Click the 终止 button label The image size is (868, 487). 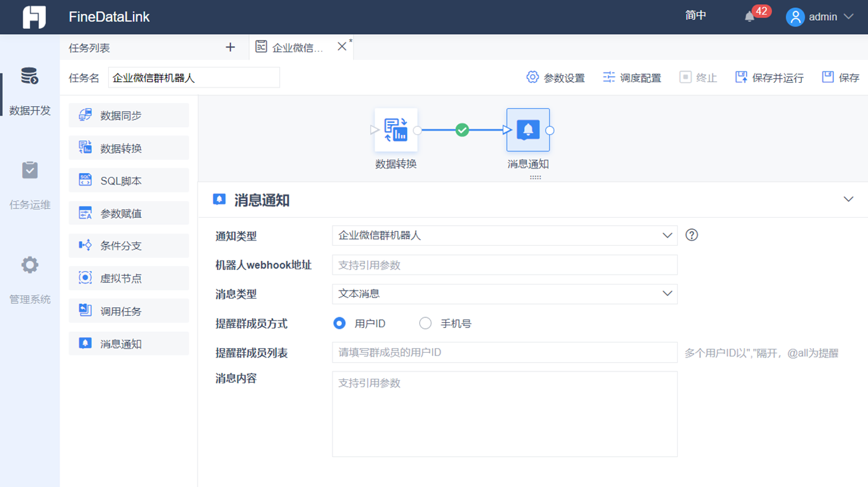(x=706, y=78)
